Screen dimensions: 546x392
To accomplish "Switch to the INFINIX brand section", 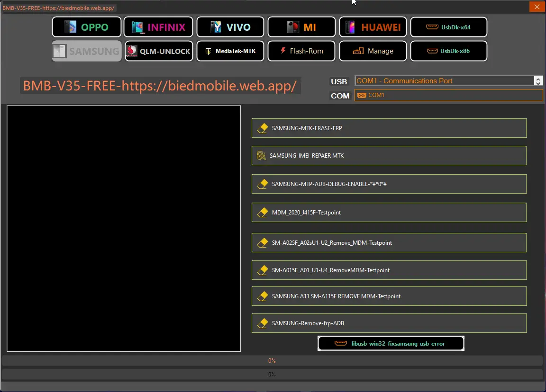I will coord(158,27).
